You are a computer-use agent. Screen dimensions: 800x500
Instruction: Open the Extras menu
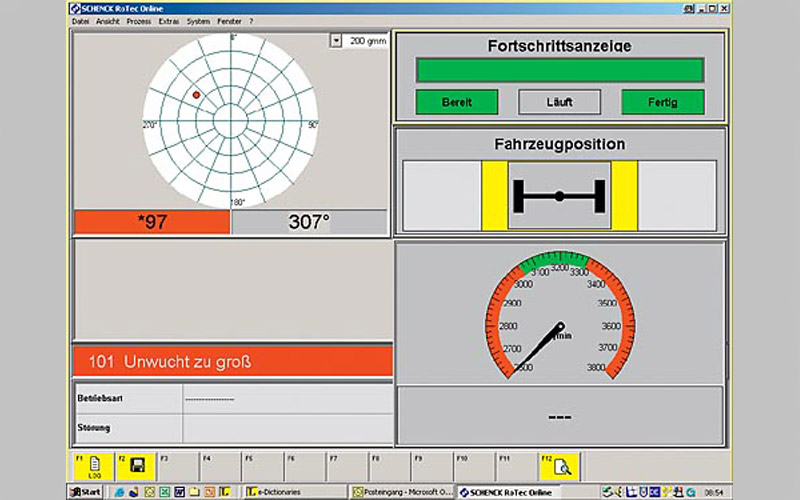[x=168, y=20]
